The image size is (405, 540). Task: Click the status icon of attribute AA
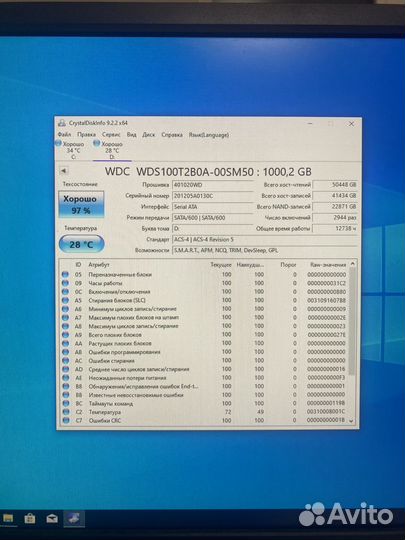[65, 343]
